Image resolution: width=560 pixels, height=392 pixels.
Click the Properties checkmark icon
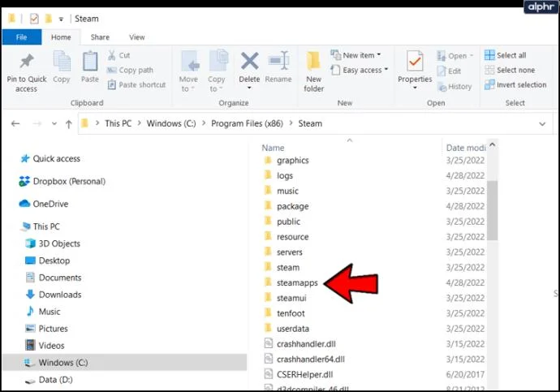tap(415, 62)
